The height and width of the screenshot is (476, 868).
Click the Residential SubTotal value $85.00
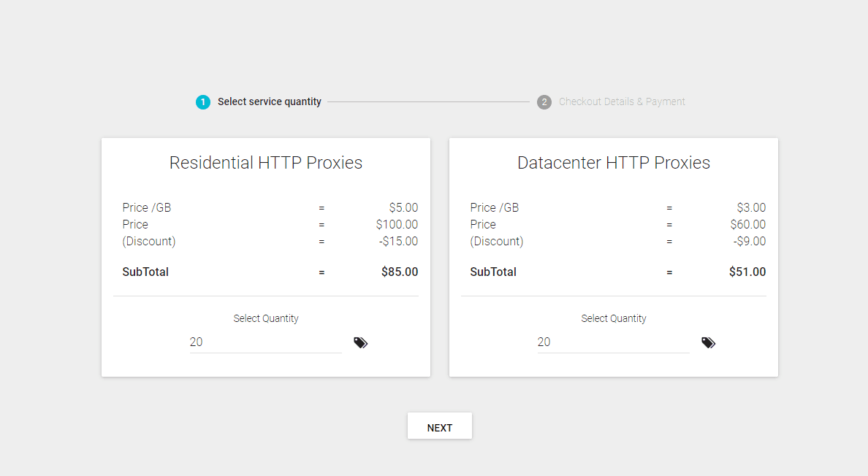pos(400,272)
